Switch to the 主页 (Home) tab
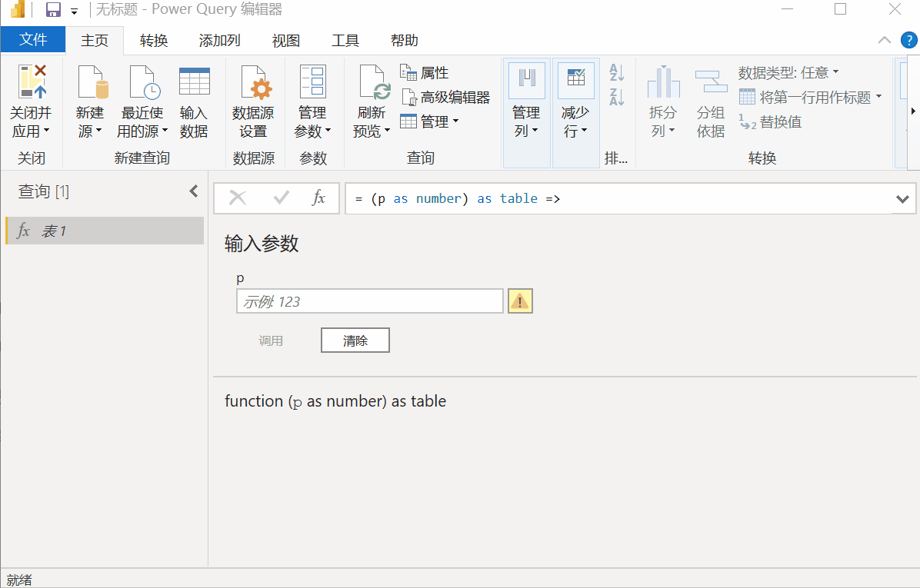 click(95, 41)
